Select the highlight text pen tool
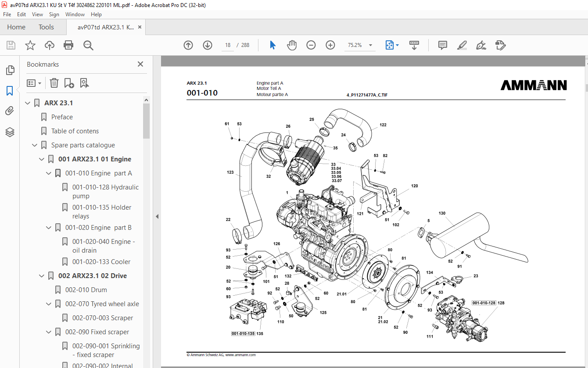Viewport: 588px width, 368px height. coord(462,45)
